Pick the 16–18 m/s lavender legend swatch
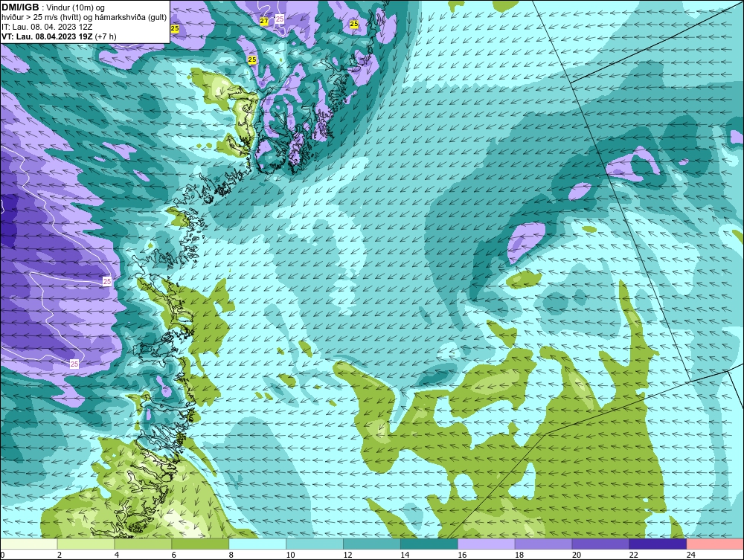The image size is (744, 560). click(x=487, y=544)
